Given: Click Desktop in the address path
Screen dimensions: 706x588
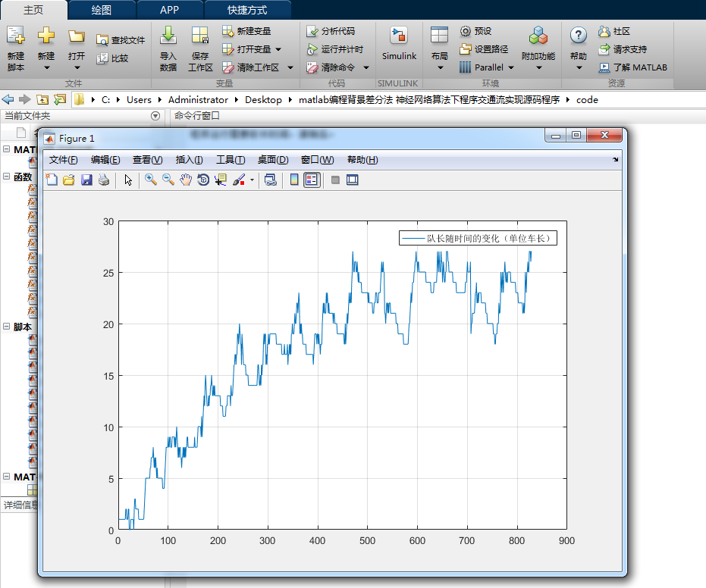Looking at the screenshot, I should tap(263, 100).
